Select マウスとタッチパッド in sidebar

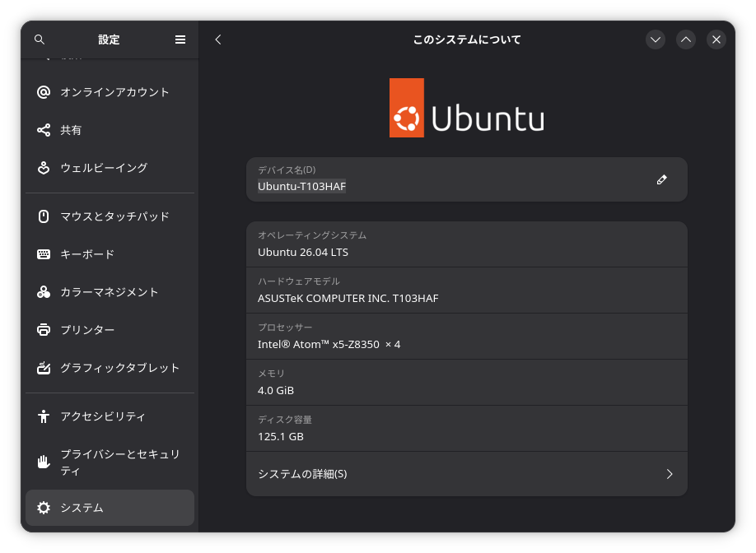(110, 216)
